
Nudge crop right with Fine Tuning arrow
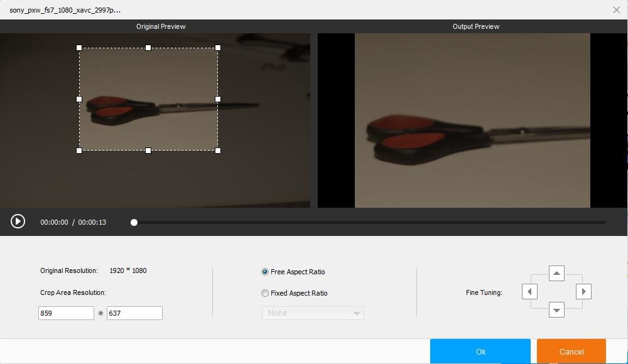pos(584,291)
